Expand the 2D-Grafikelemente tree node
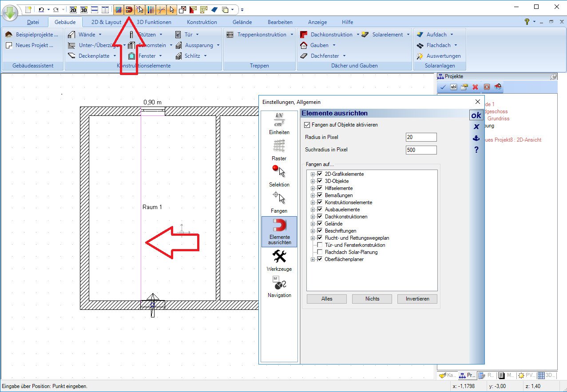The height and width of the screenshot is (392, 567). [x=313, y=174]
